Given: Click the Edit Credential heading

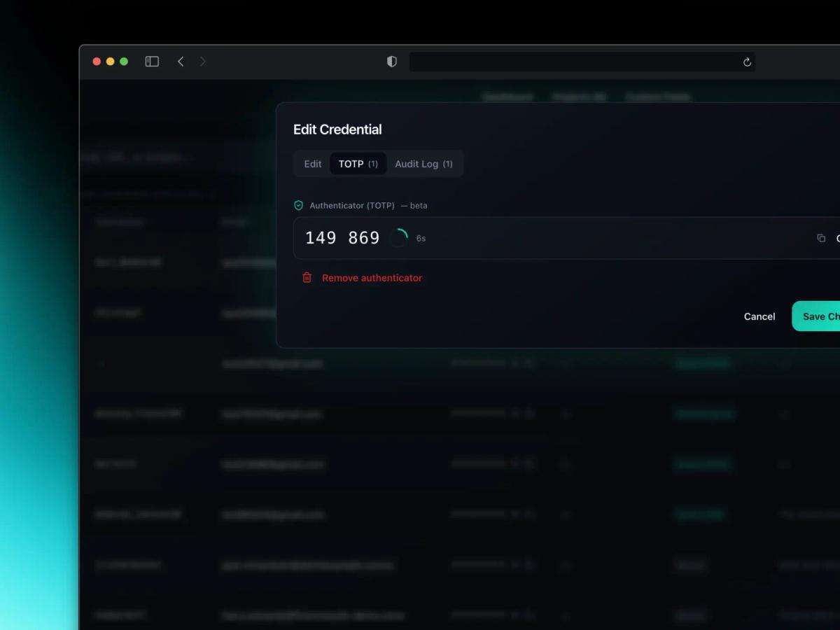Looking at the screenshot, I should pos(337,129).
